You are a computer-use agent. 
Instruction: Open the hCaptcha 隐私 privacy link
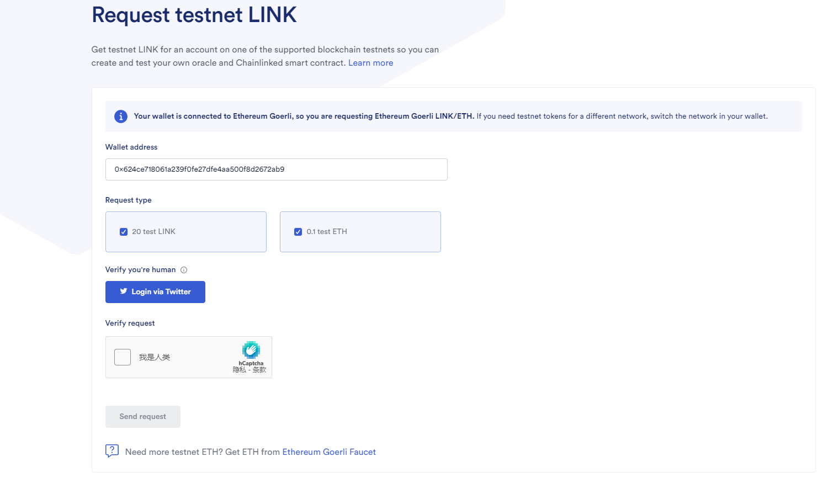[239, 370]
